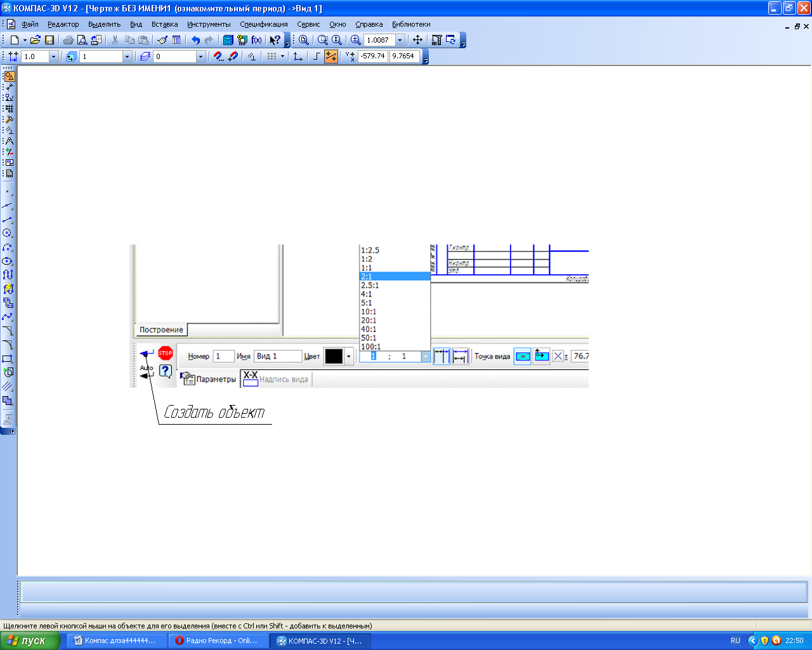Print the drawing using the printer icon
Image resolution: width=812 pixels, height=650 pixels.
click(68, 40)
